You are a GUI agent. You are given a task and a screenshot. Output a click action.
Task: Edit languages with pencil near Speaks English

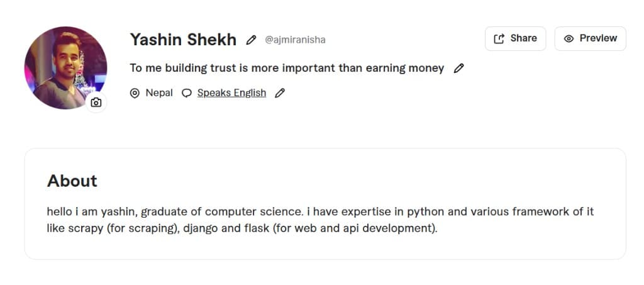(280, 93)
